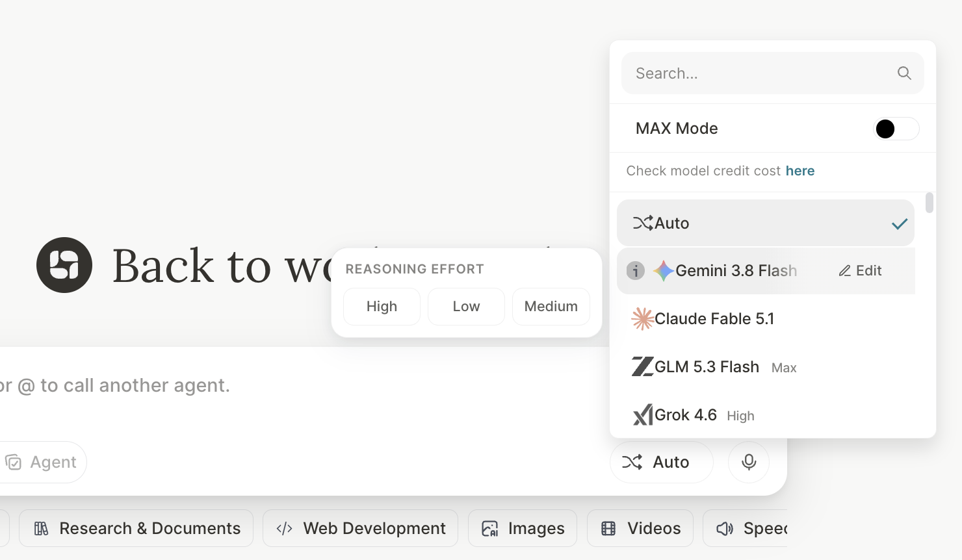Screen dimensions: 962x560
Task: Open the Videos category
Action: coord(640,528)
